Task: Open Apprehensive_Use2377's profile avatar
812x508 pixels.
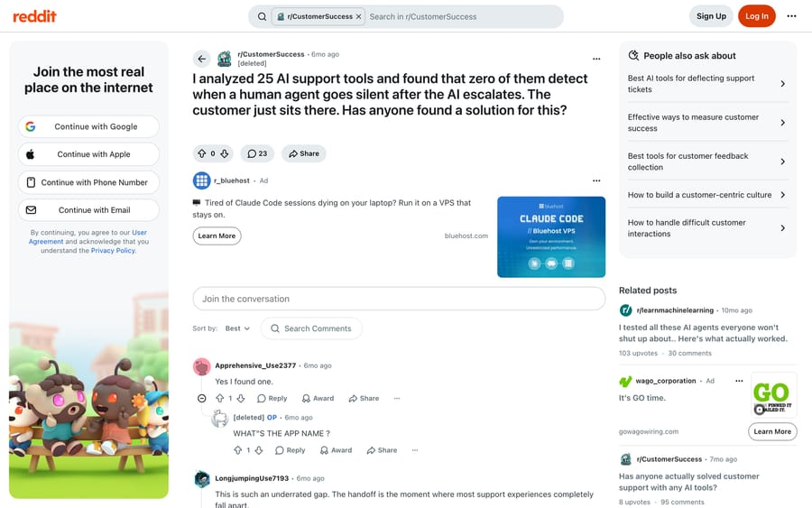Action: (x=201, y=366)
